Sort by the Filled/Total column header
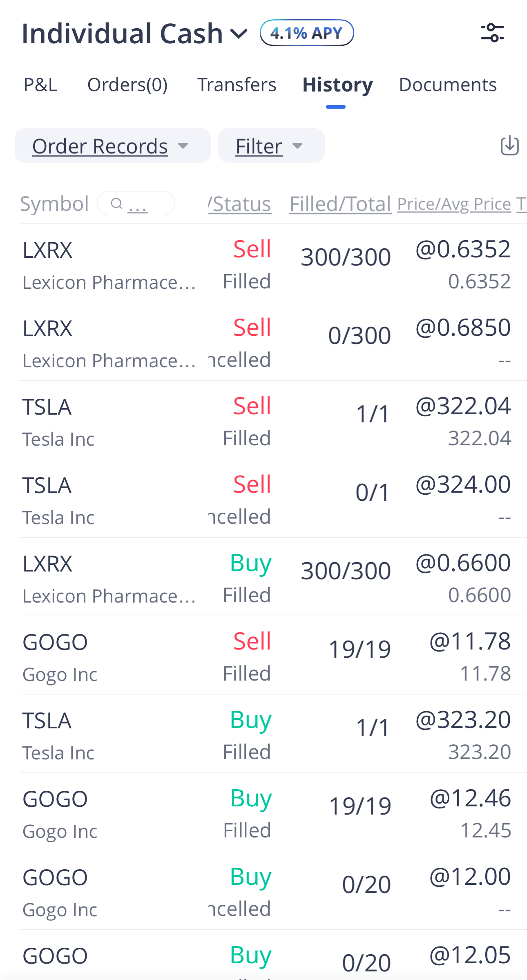527x980 pixels. pos(340,204)
